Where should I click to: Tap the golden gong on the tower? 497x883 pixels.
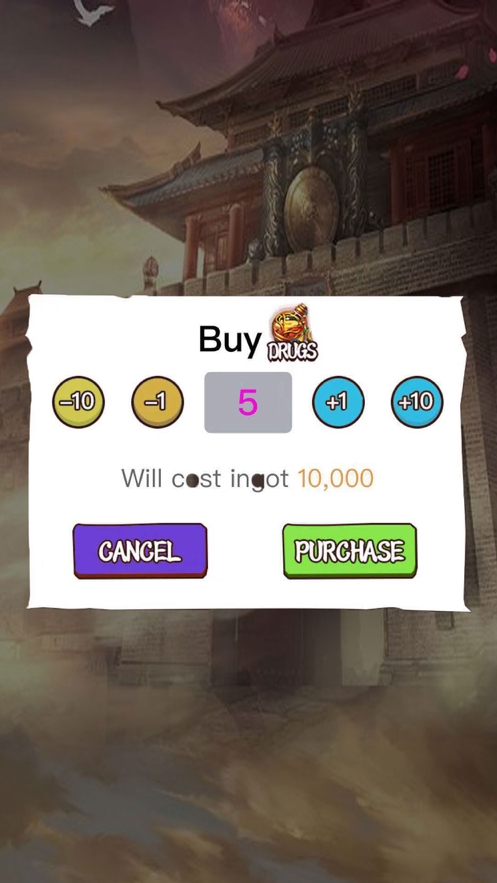[x=310, y=209]
